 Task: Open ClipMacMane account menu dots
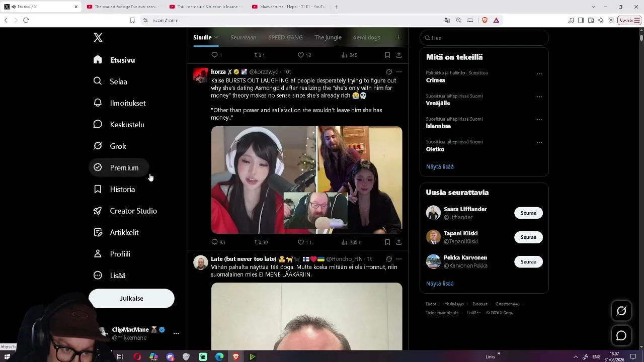176,333
